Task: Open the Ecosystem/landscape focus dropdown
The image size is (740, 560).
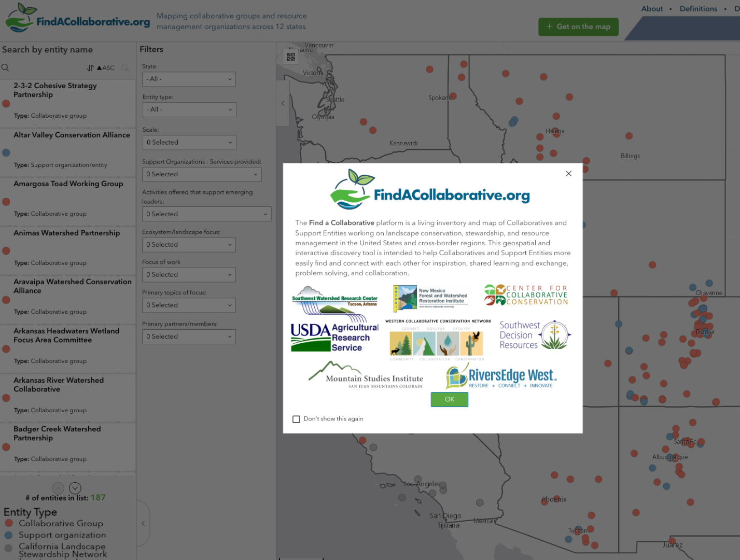Action: click(x=189, y=245)
